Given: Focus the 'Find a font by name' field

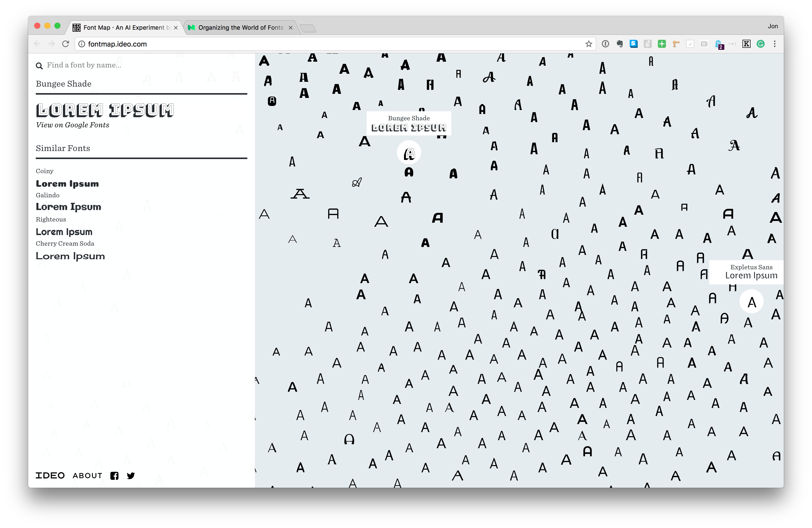Looking at the screenshot, I should coord(137,65).
